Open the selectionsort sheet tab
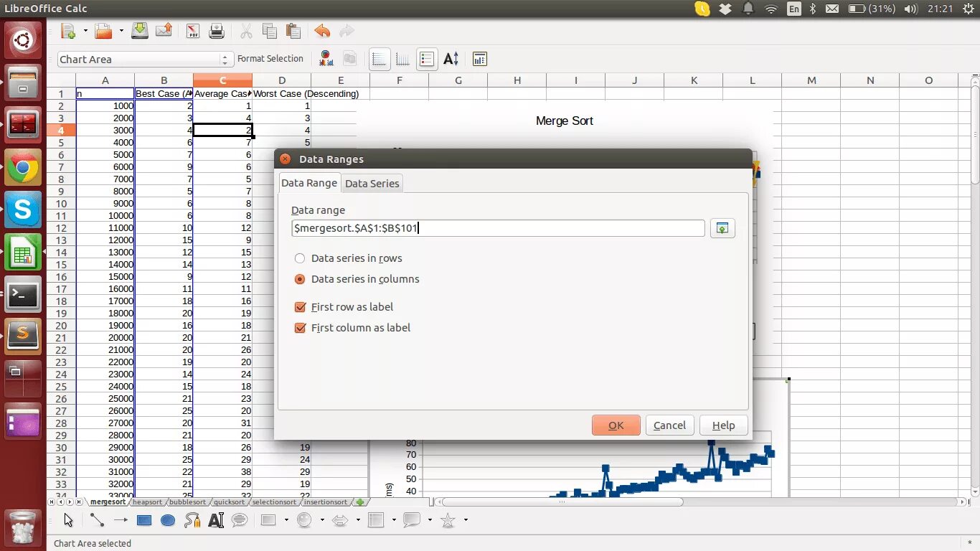Screen dimensions: 980x551 (275, 502)
